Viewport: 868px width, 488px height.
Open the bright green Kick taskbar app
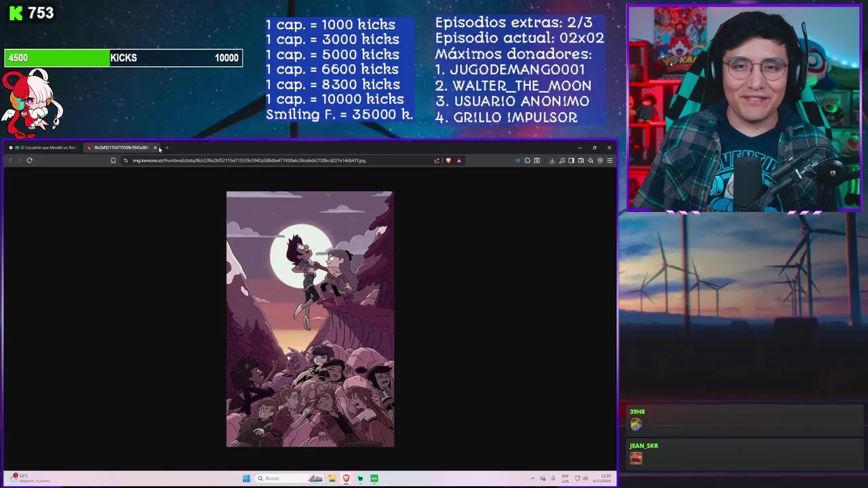374,479
